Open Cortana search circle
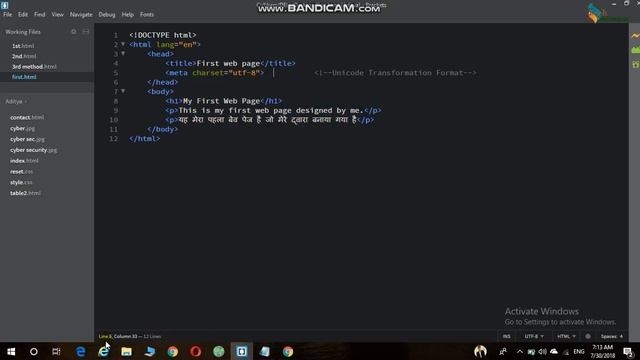This screenshot has height=360, width=640. [x=34, y=351]
